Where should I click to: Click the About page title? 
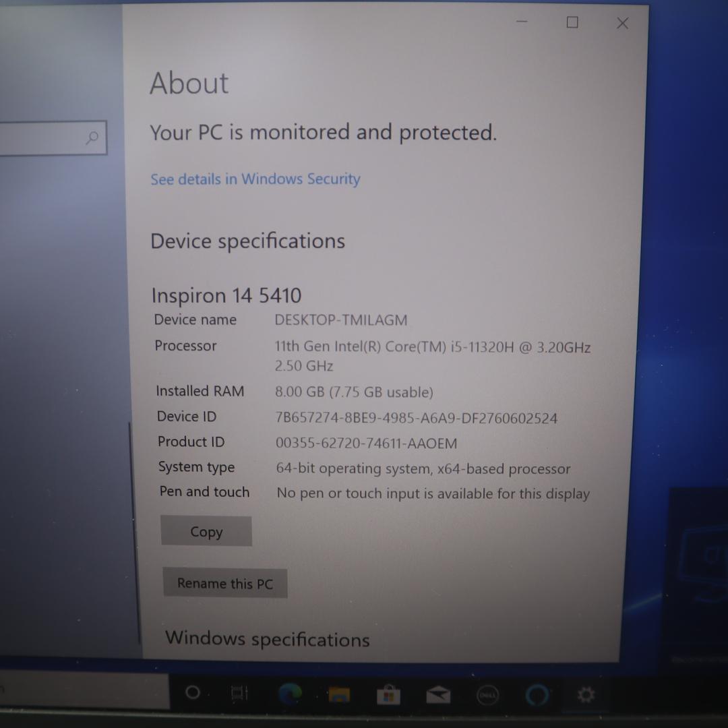pos(189,84)
